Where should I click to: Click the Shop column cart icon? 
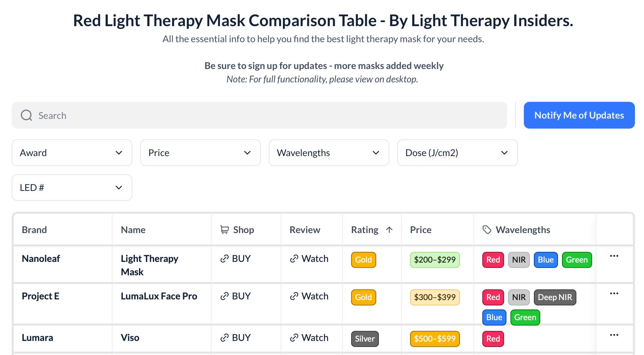pyautogui.click(x=225, y=230)
